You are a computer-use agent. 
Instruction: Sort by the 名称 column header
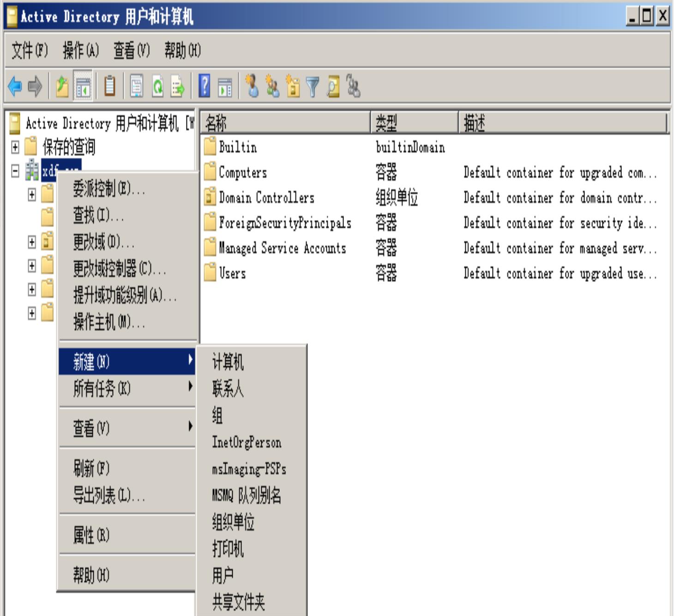coord(285,123)
